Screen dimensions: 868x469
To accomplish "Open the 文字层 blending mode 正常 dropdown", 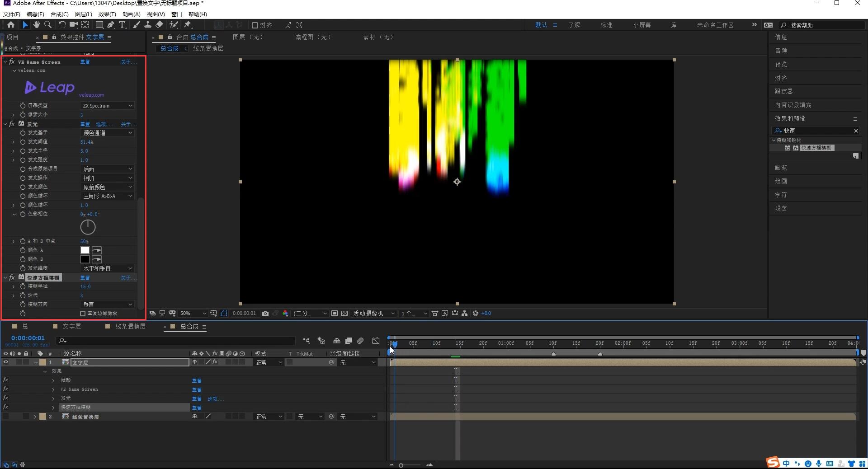I will click(x=269, y=362).
